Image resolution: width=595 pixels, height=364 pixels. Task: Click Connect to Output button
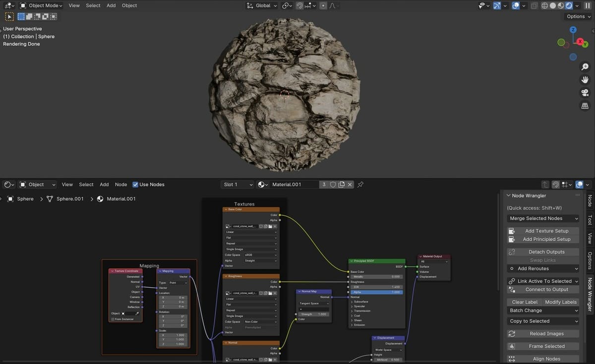(x=543, y=290)
